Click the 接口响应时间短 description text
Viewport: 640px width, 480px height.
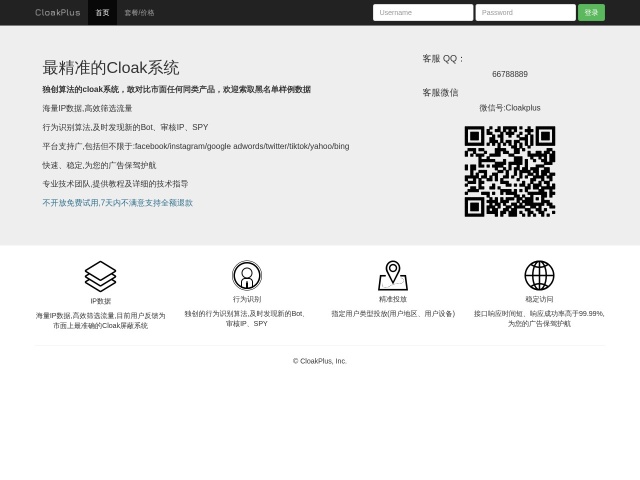click(x=539, y=319)
